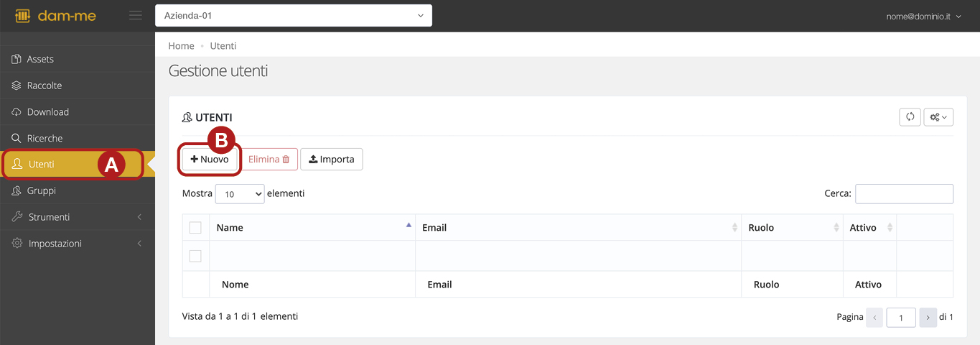Toggle the hamburger sidebar menu icon
Screen dimensions: 980x345
pyautogui.click(x=135, y=15)
